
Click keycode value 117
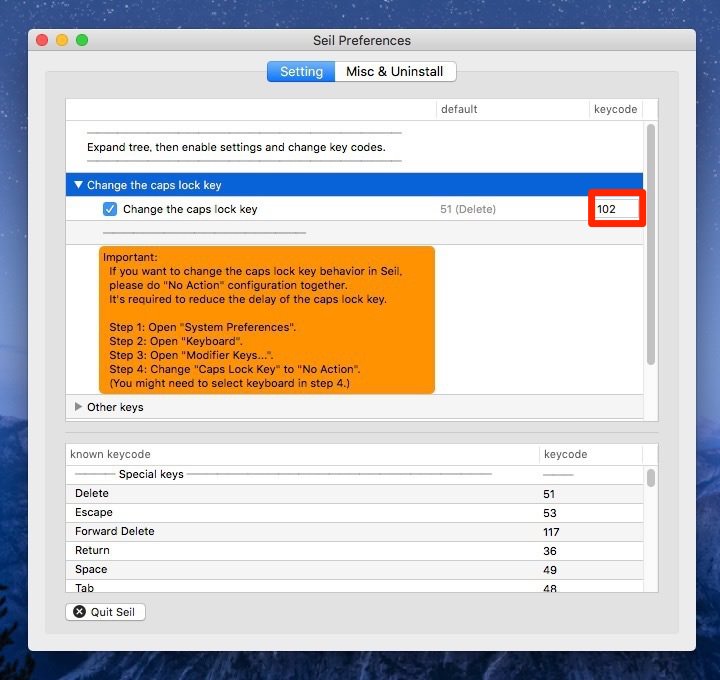(551, 532)
